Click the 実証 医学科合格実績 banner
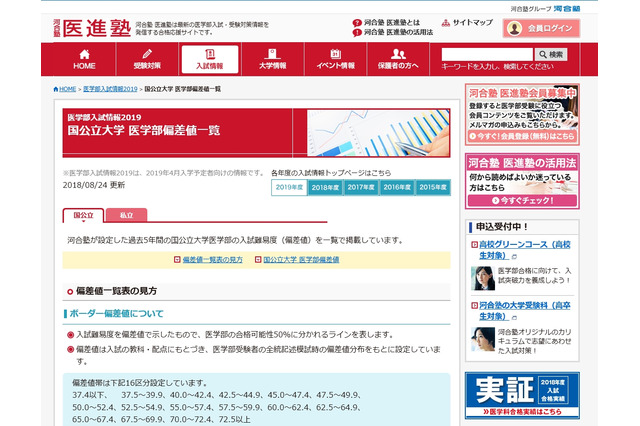Screen dimensions: 640x426 [x=522, y=395]
